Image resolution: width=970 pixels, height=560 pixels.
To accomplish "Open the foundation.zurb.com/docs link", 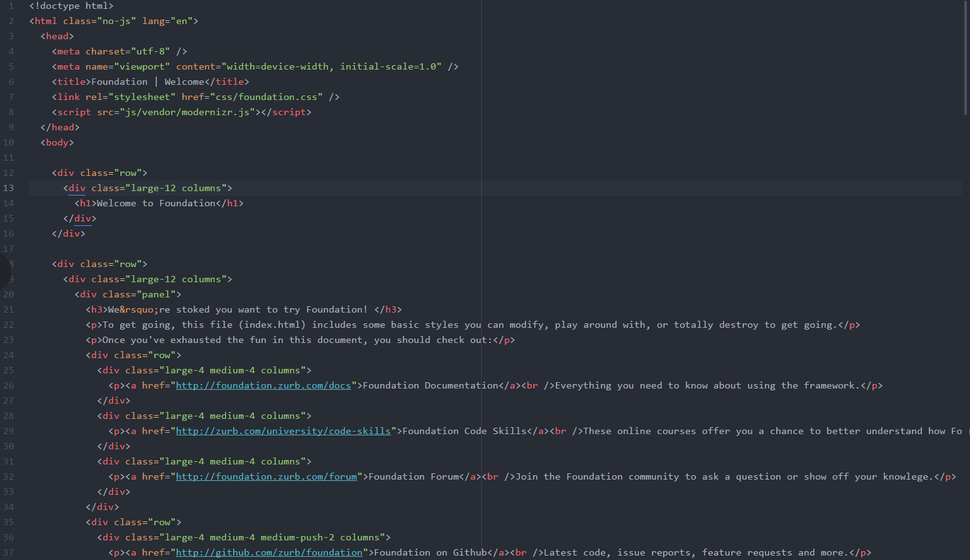I will pos(263,385).
